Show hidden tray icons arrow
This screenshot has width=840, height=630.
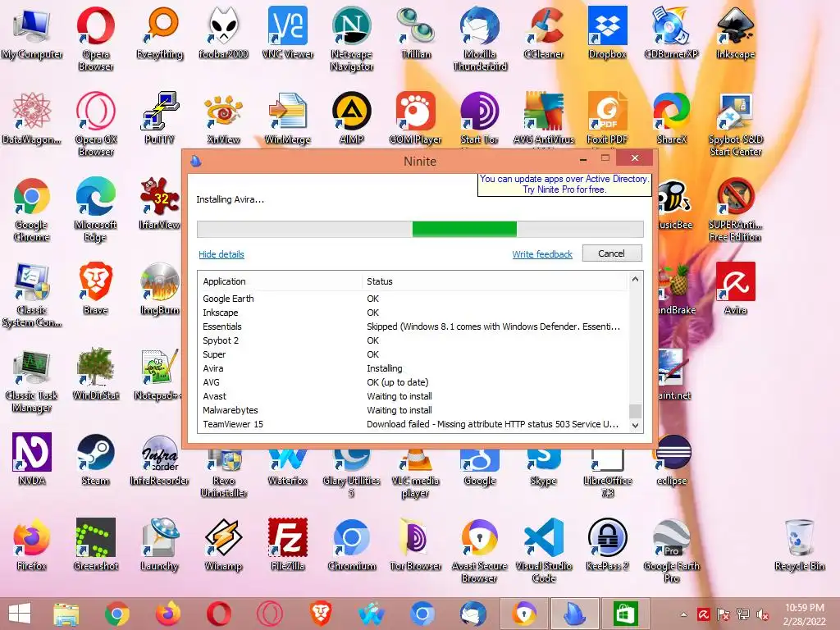click(x=683, y=614)
